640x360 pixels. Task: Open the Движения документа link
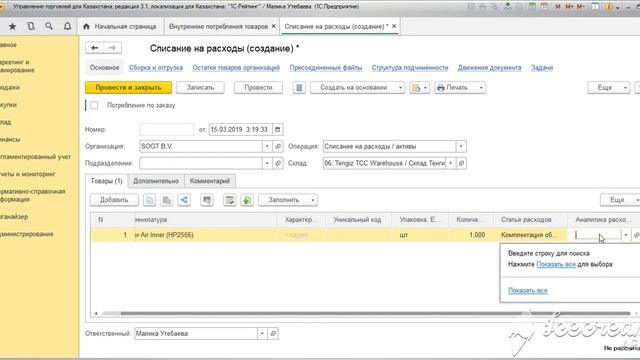[x=489, y=68]
